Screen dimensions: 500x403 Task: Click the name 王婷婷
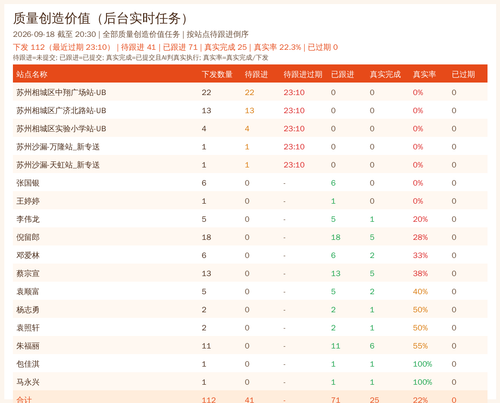click(x=28, y=201)
